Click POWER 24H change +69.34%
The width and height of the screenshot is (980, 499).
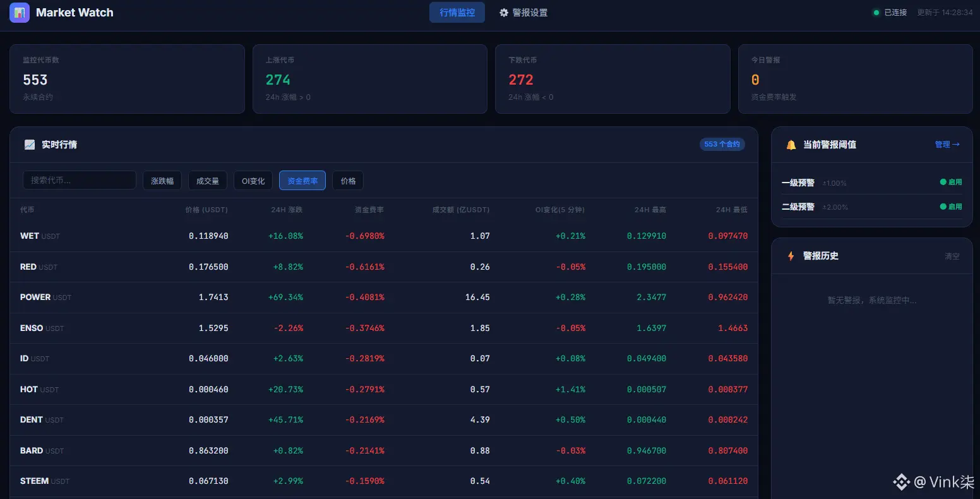[285, 298]
